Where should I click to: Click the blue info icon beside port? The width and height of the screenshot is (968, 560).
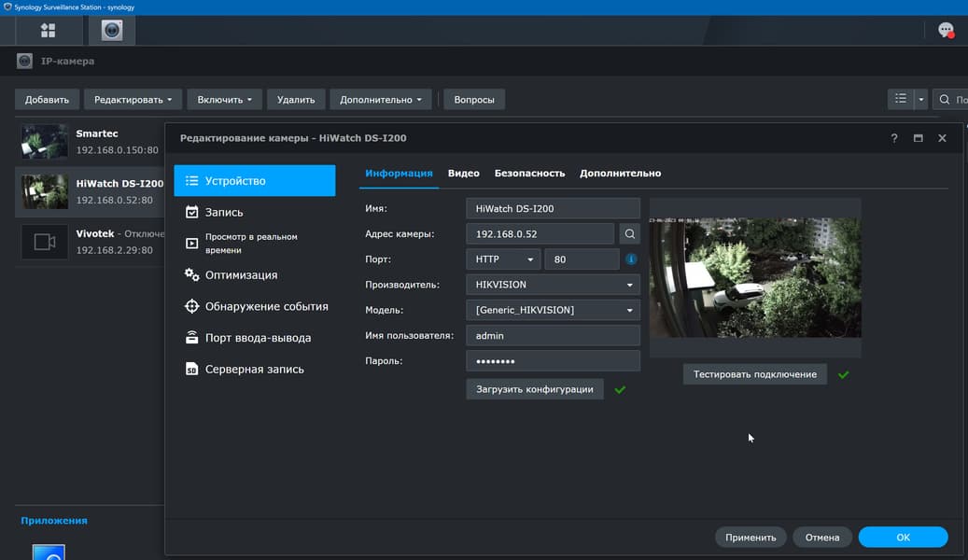pos(631,259)
